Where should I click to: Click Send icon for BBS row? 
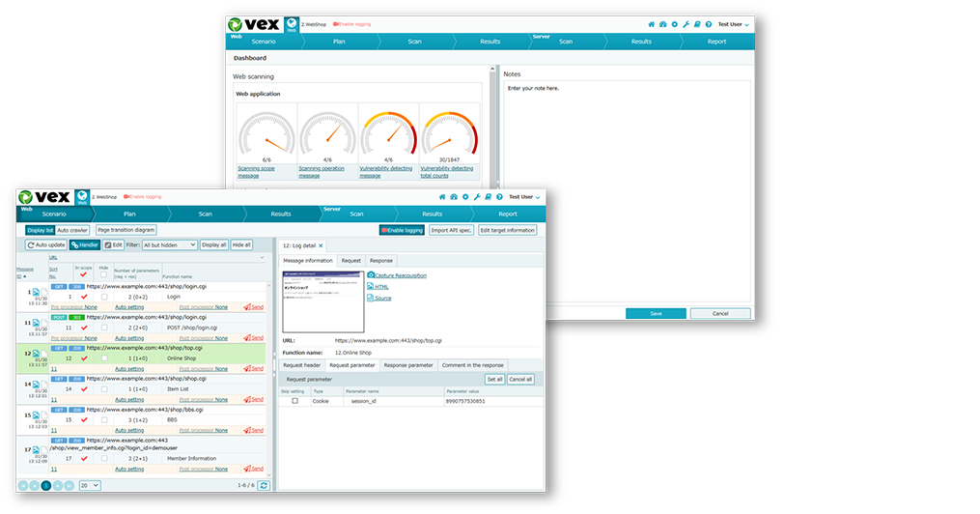click(x=253, y=430)
